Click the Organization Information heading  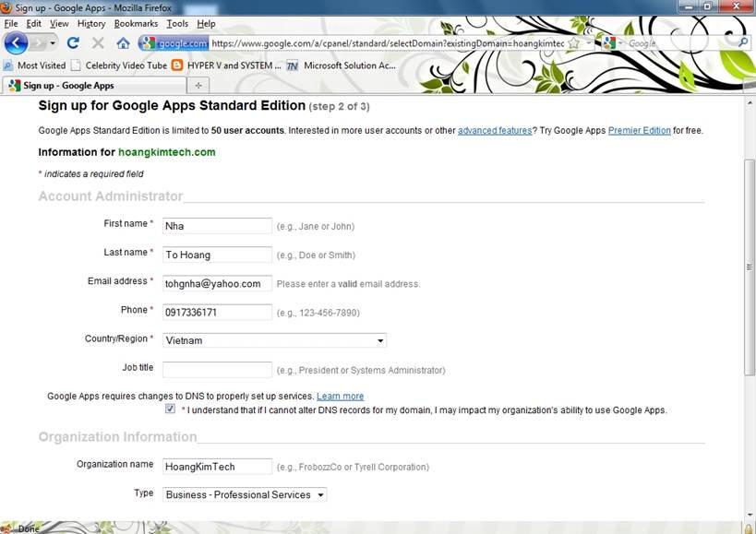pos(117,437)
